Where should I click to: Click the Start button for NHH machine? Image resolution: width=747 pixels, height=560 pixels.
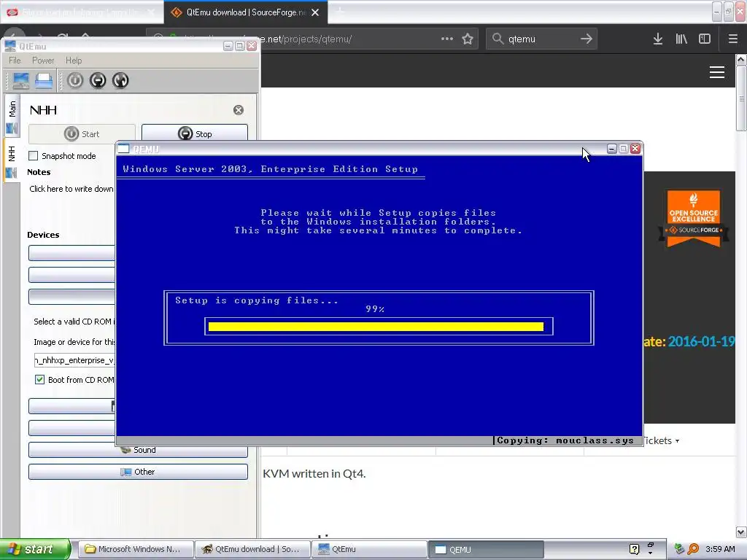(x=82, y=134)
